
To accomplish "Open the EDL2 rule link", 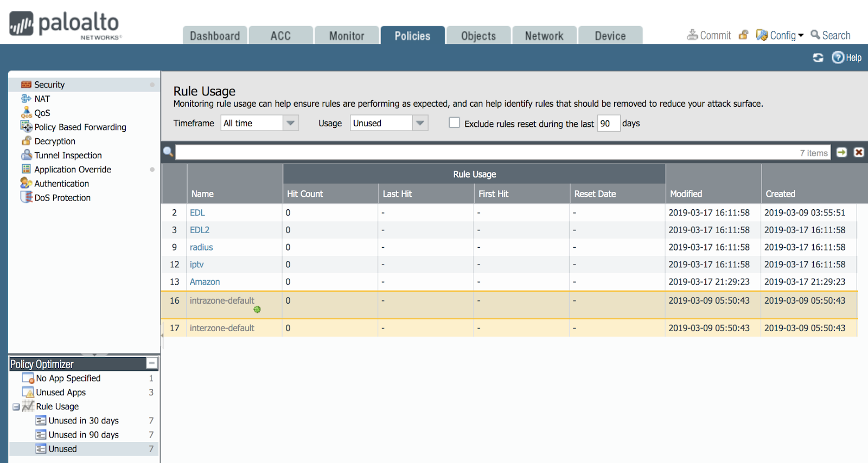I will [199, 230].
